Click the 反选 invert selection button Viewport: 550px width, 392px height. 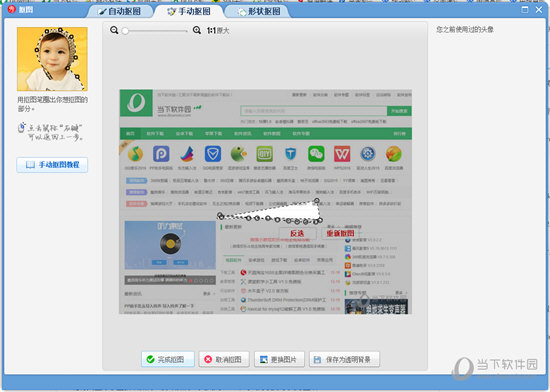pyautogui.click(x=297, y=234)
